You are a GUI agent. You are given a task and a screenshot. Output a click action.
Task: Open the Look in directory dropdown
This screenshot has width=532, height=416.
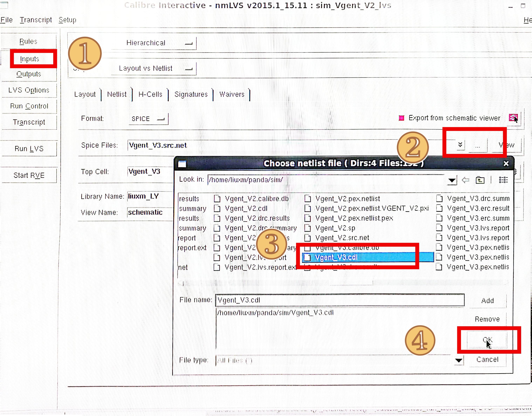(452, 180)
